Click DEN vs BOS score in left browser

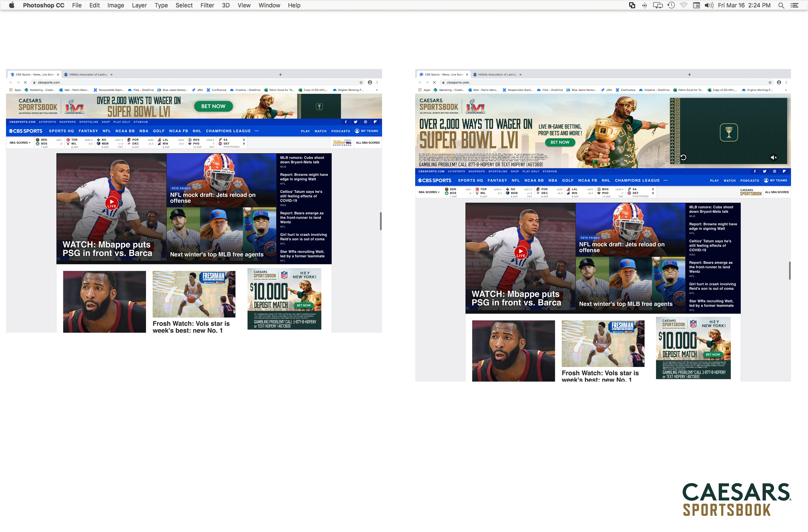point(49,143)
